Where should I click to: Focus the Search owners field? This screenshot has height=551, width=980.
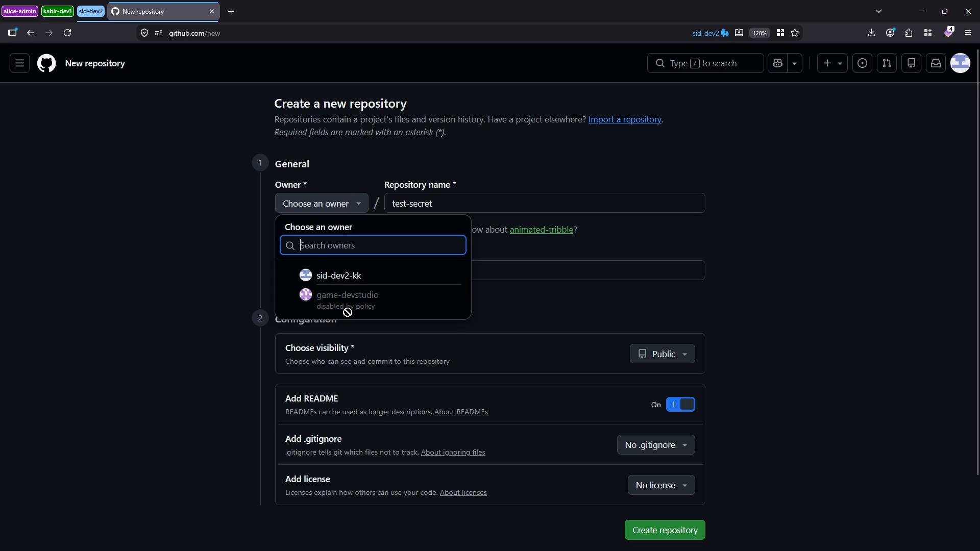pos(373,245)
